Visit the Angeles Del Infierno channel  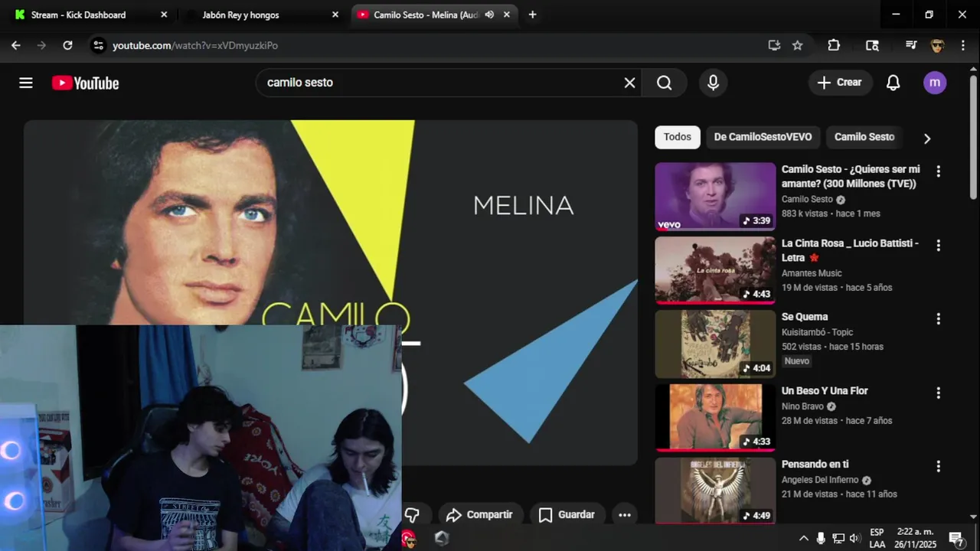(x=820, y=480)
